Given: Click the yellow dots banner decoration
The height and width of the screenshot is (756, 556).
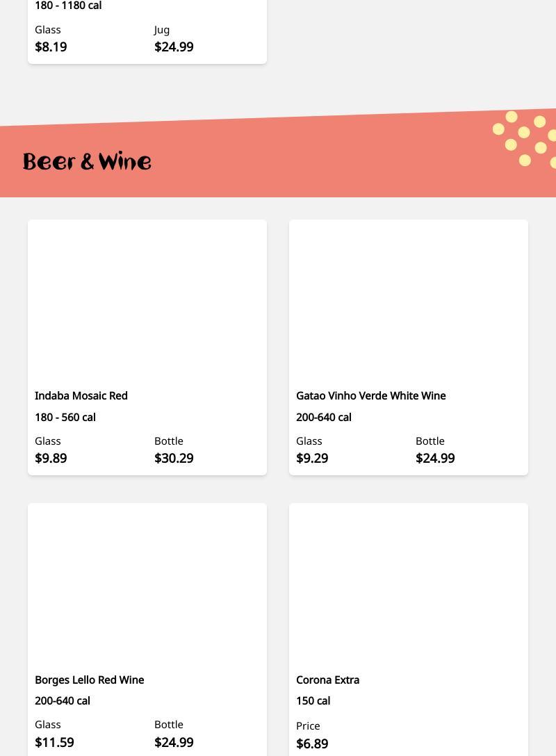Looking at the screenshot, I should tap(525, 139).
